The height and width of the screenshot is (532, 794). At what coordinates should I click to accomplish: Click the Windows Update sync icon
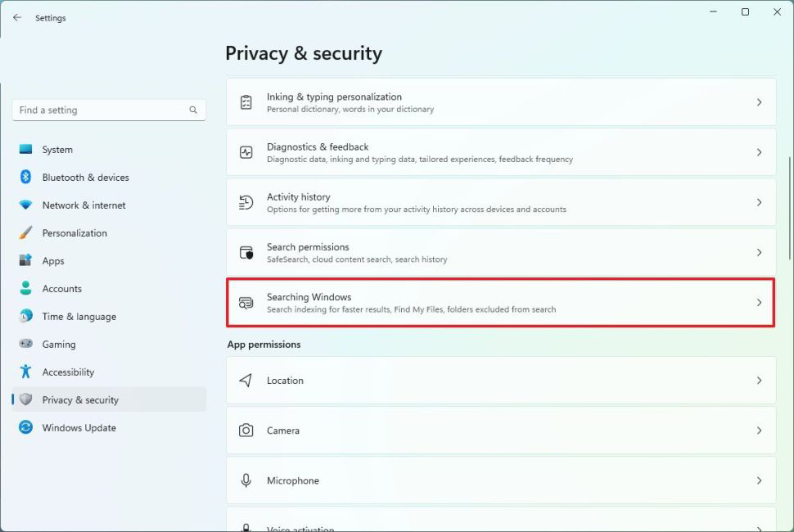[25, 428]
